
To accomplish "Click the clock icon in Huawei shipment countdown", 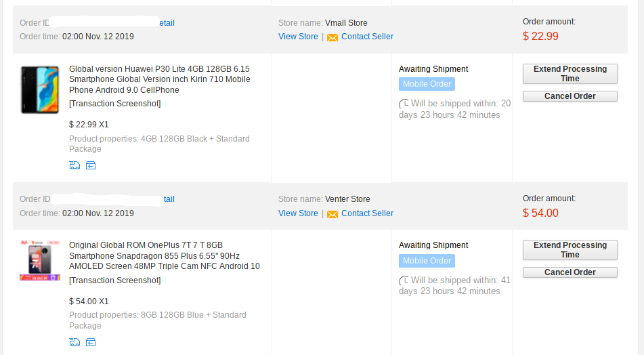I will 404,104.
